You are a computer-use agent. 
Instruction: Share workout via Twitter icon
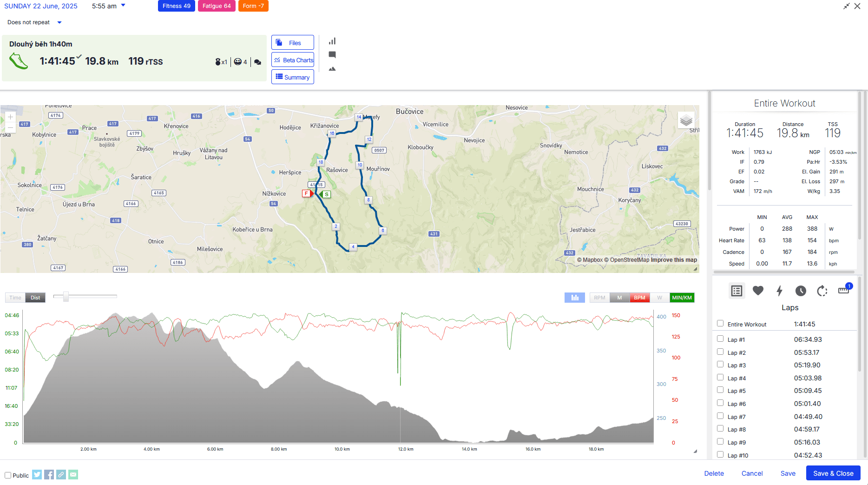37,474
